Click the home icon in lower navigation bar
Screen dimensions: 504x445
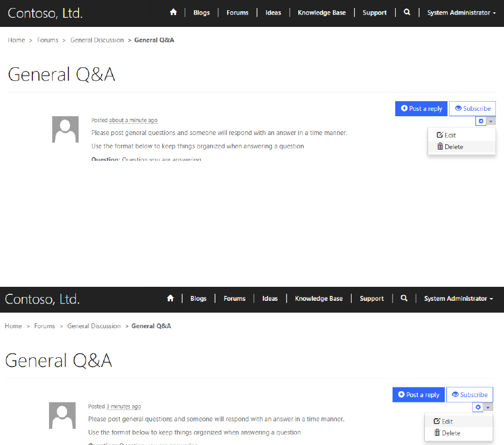tap(170, 298)
